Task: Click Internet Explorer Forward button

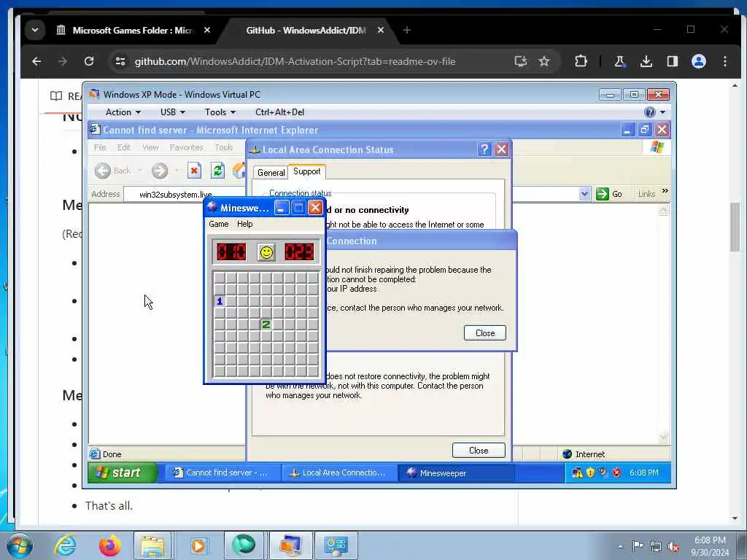Action: (x=160, y=171)
